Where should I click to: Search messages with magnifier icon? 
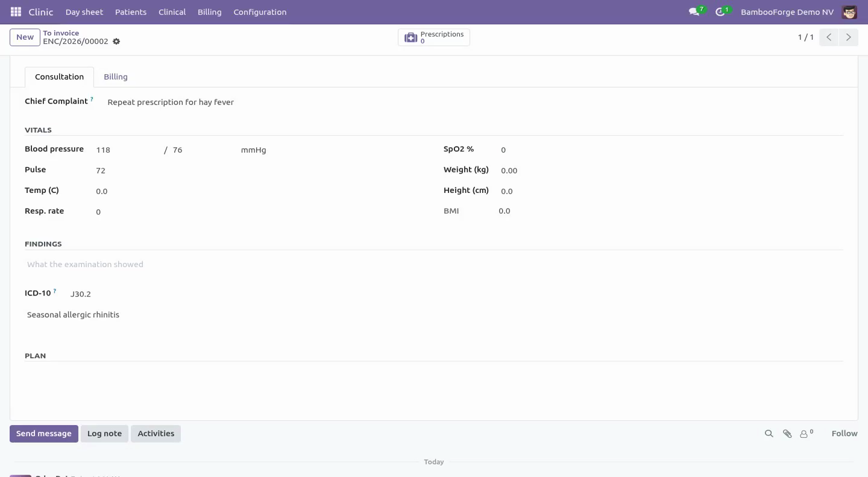pos(769,434)
